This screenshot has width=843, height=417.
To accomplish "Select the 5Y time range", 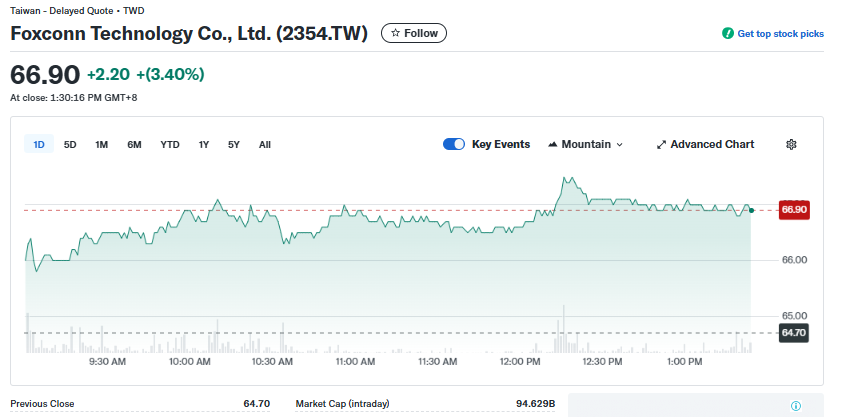I will 234,144.
